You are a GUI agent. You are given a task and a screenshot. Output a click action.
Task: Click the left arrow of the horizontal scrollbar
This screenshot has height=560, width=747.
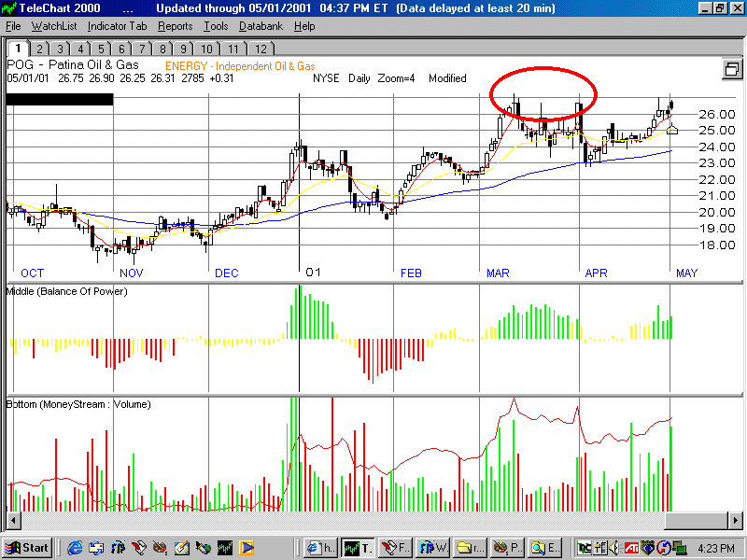(x=13, y=520)
